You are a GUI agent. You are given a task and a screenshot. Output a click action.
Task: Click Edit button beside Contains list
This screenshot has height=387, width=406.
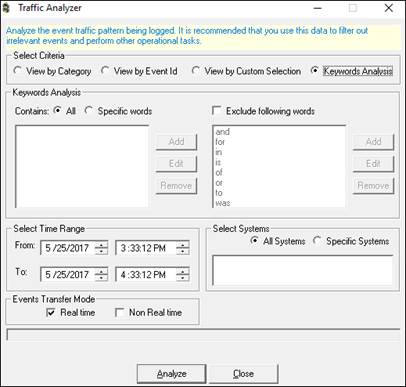176,164
